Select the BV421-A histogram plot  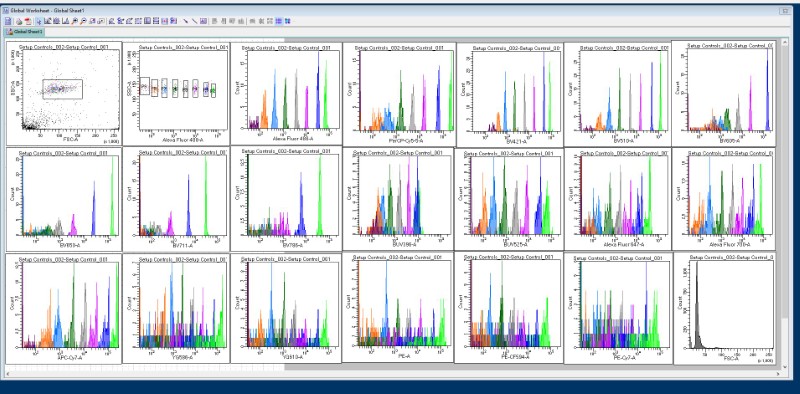pos(510,95)
